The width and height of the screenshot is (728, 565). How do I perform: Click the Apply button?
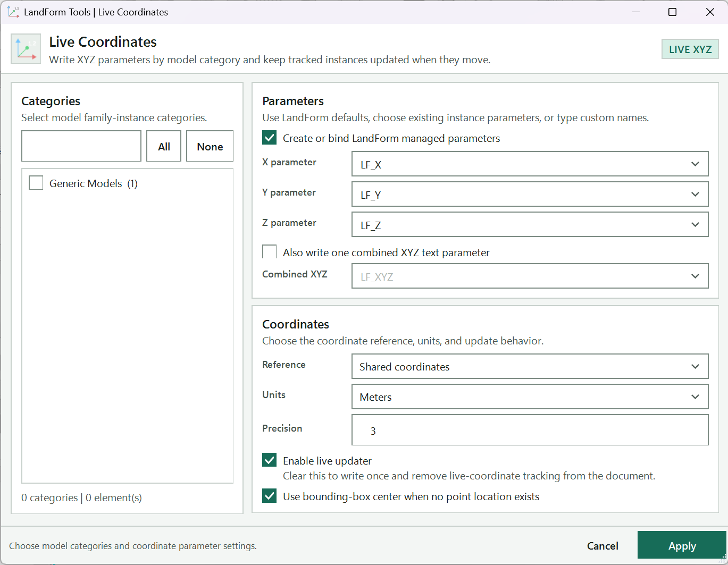[x=682, y=545]
